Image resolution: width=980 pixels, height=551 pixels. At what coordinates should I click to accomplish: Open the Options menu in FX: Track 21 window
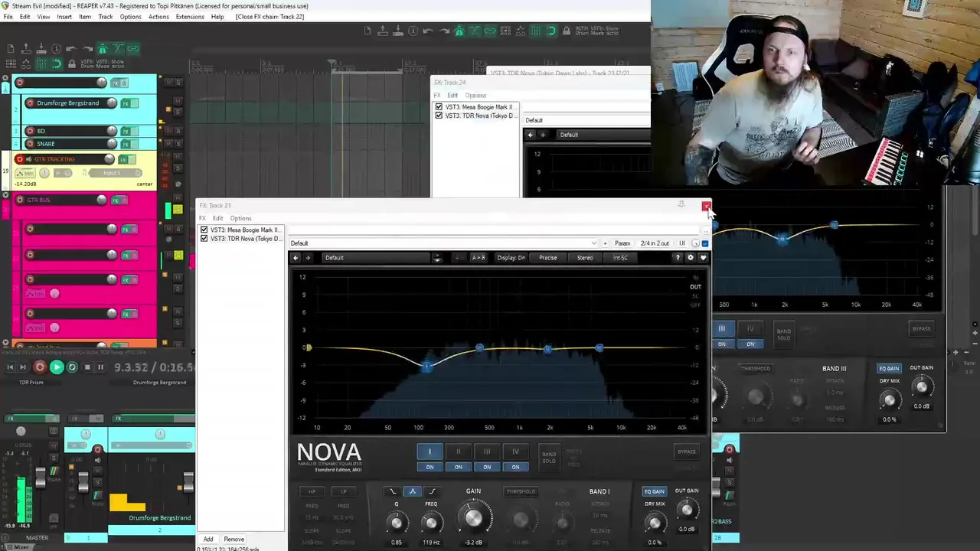240,218
